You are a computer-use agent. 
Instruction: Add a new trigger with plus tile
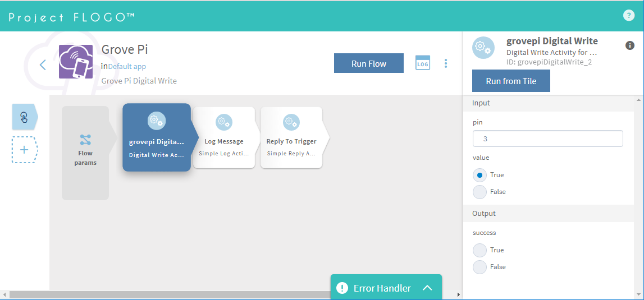[x=24, y=150]
